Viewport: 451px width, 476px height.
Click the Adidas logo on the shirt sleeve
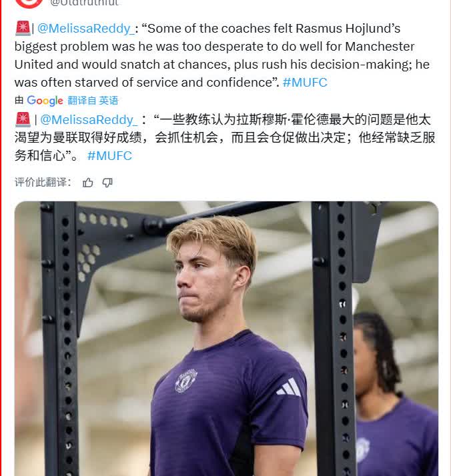tap(288, 387)
